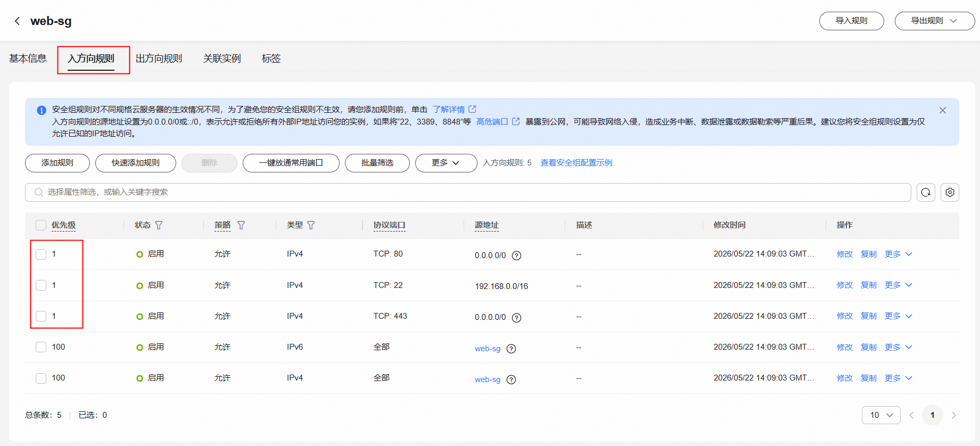The image size is (980, 446).
Task: Switch to the 标签 tab
Action: pos(271,59)
